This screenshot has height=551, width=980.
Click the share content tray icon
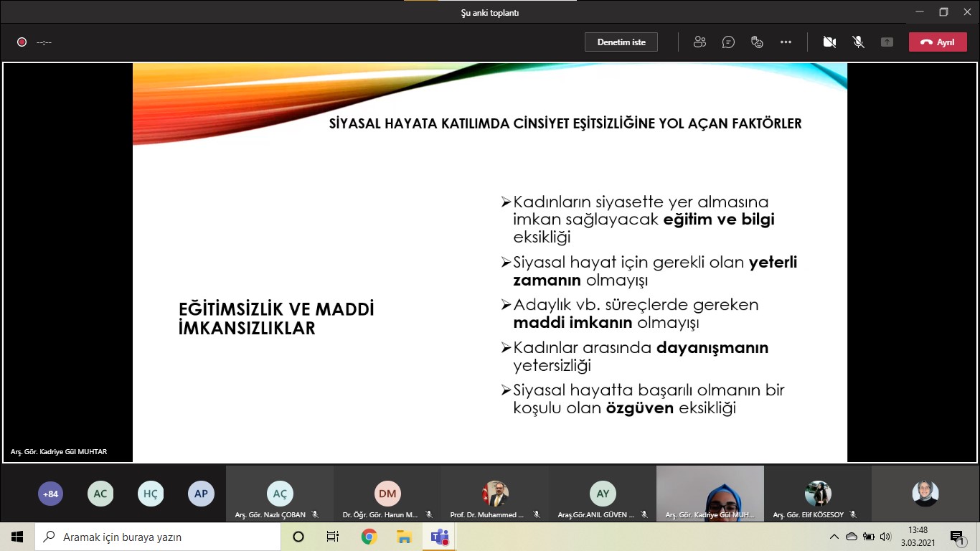[887, 42]
